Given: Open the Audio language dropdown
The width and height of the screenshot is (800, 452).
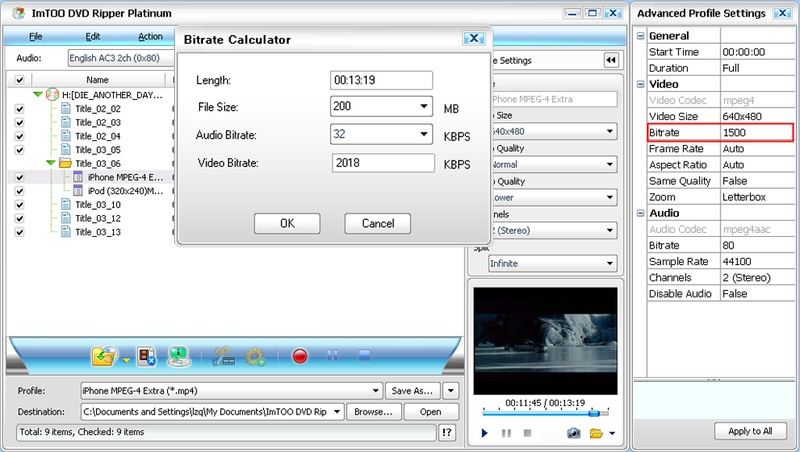Looking at the screenshot, I should tap(121, 58).
